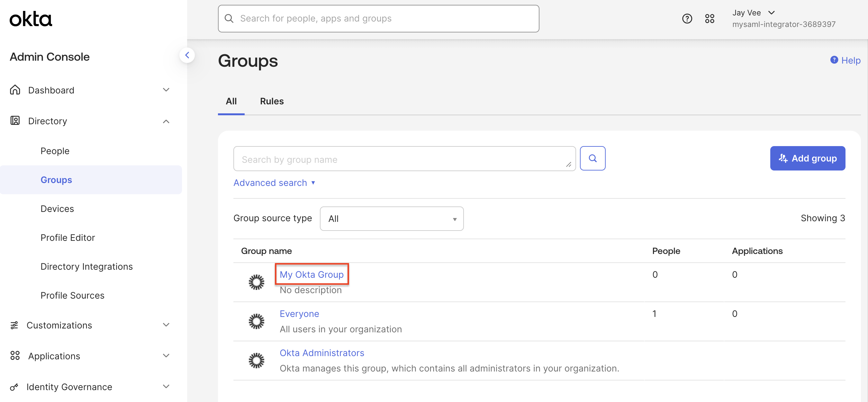Select the All tab
The height and width of the screenshot is (402, 868).
[231, 101]
